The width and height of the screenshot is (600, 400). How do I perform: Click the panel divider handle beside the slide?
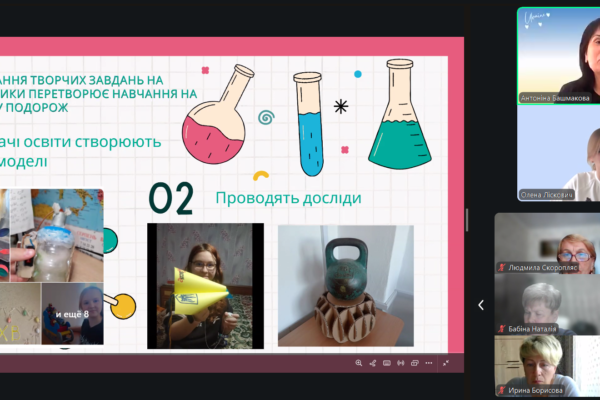467,220
